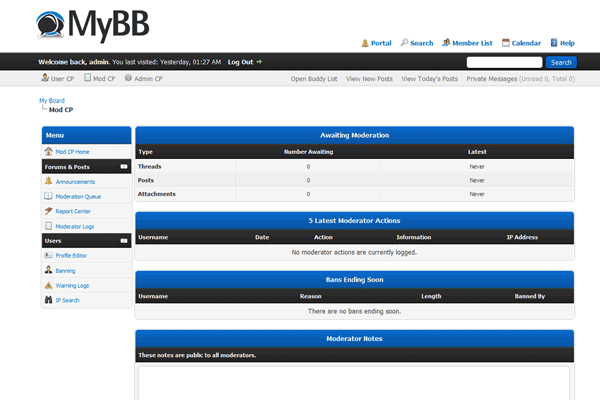The image size is (600, 400).
Task: Click the Banning user icon
Action: (48, 270)
